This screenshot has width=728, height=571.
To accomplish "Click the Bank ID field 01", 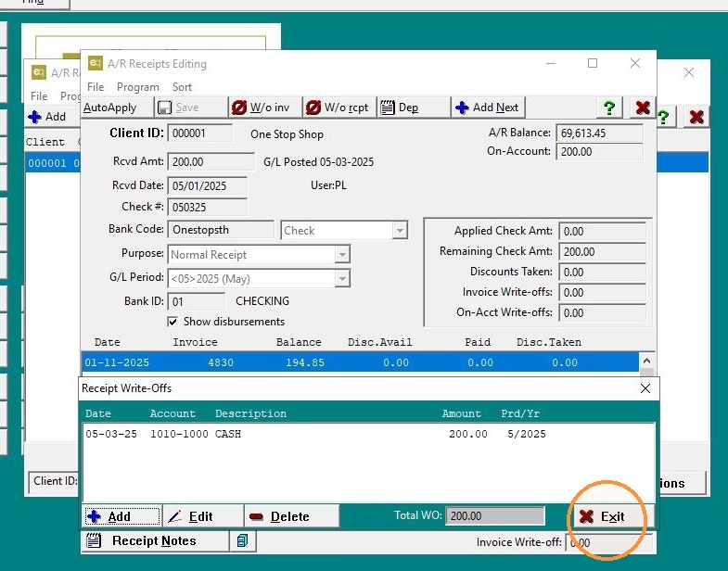I will click(197, 301).
